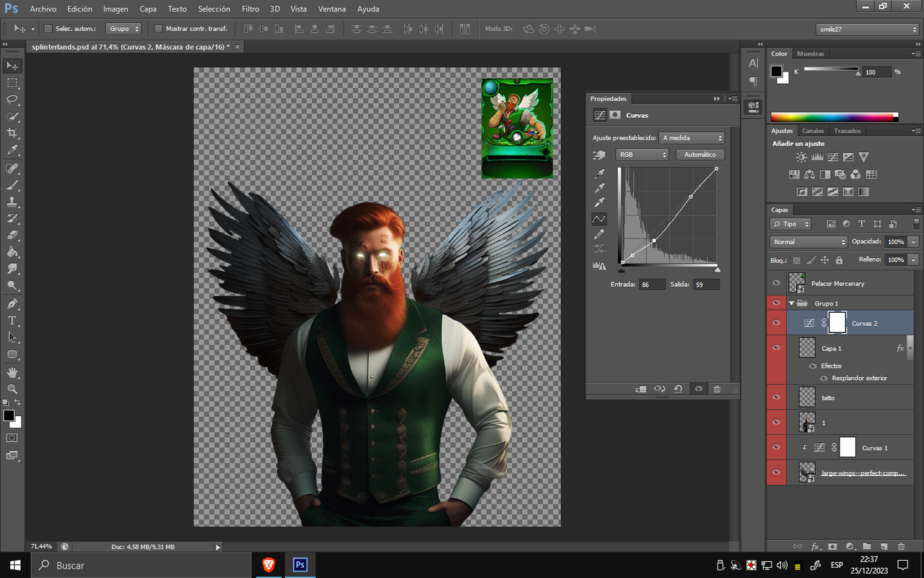The width and height of the screenshot is (924, 578).
Task: Open the layer style fx menu in Capas
Action: click(815, 546)
